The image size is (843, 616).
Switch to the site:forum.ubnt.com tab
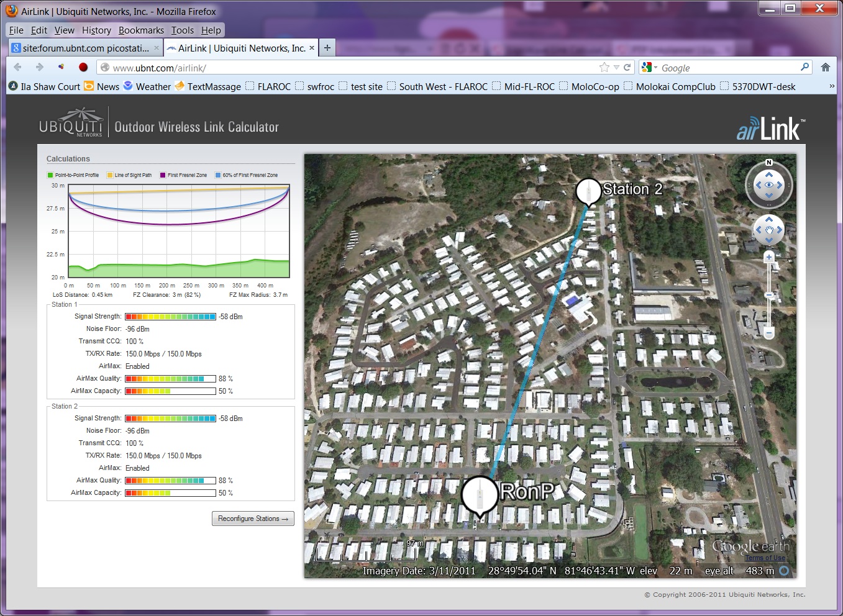pos(86,48)
